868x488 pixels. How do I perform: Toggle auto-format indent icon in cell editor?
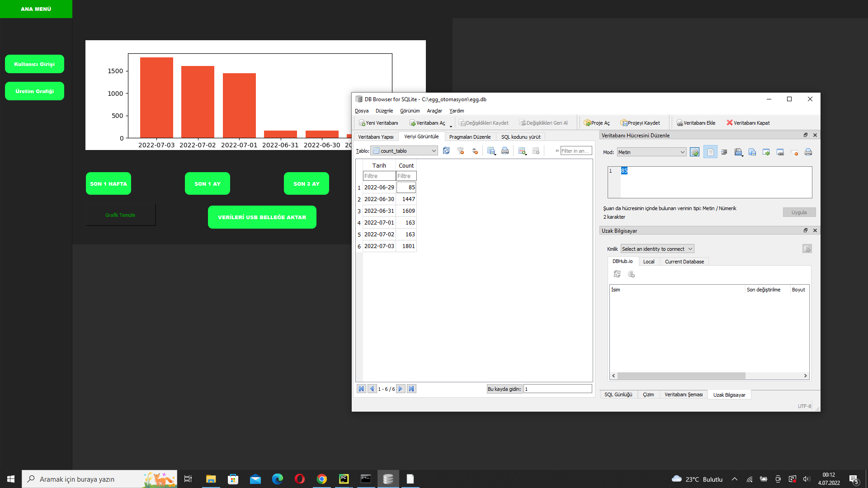[x=724, y=152]
